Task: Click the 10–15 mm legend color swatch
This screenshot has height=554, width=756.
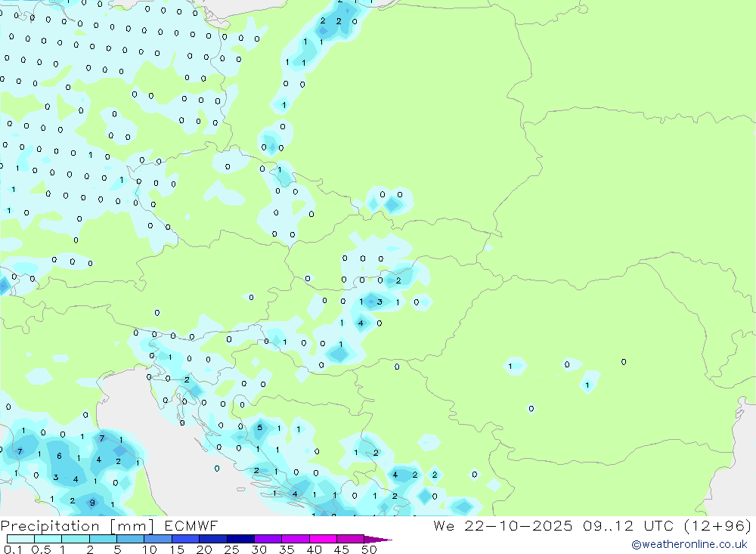Action: pyautogui.click(x=158, y=539)
